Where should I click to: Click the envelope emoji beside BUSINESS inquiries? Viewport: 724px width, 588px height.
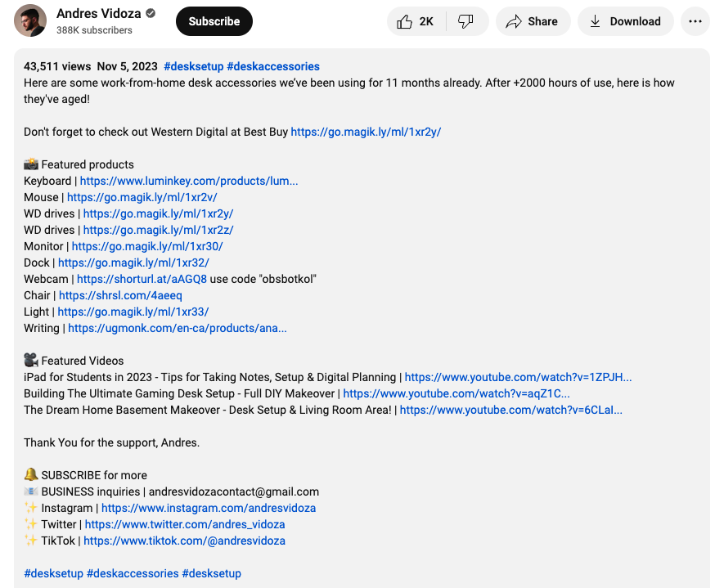point(31,491)
